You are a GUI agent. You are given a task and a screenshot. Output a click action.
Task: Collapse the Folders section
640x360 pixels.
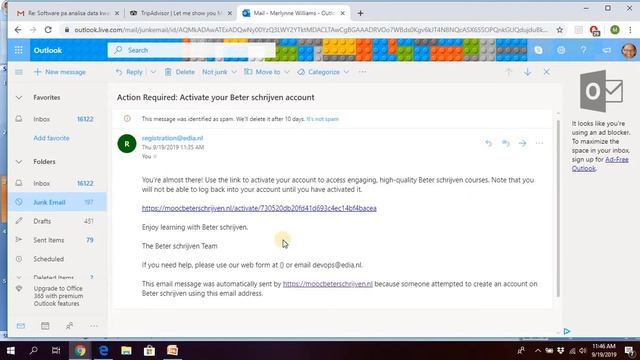[x=19, y=162]
